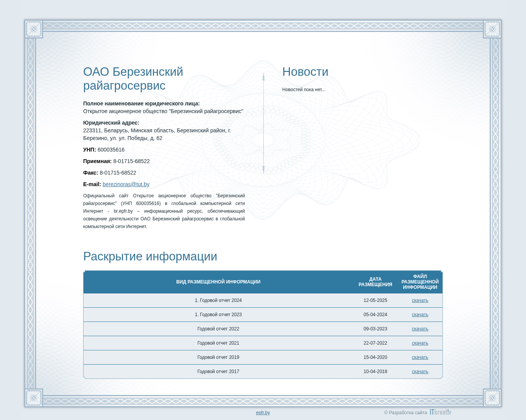Select the 'Годовой отчет 2021' row text
526x420 pixels.
pyautogui.click(x=218, y=343)
